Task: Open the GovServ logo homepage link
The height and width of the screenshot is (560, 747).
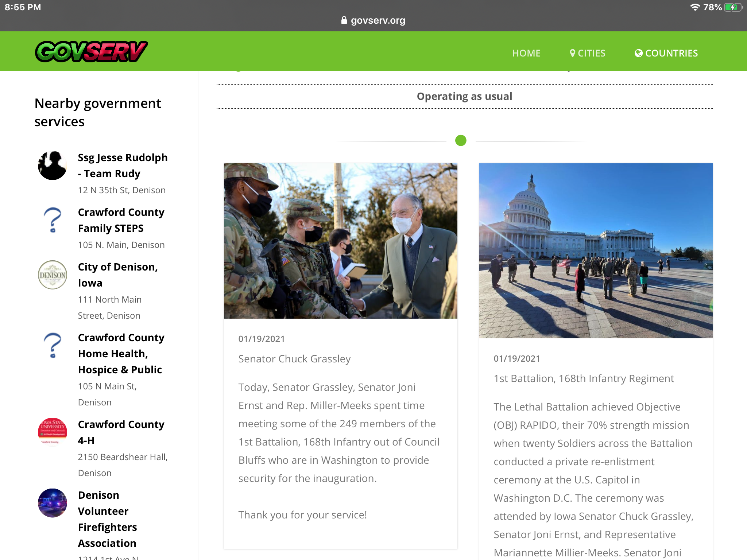Action: click(91, 51)
